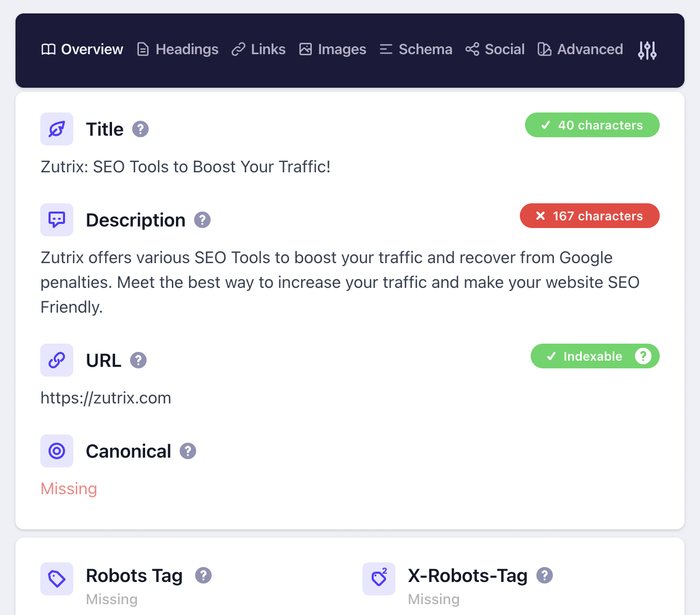Click the help icon inside Indexable badge
This screenshot has height=615, width=700.
[643, 356]
